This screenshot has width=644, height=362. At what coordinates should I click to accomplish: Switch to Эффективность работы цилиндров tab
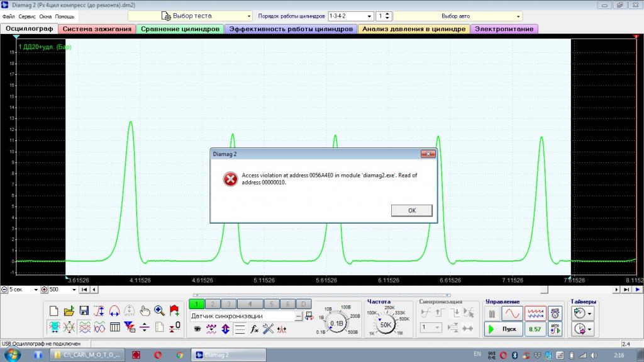pyautogui.click(x=291, y=29)
